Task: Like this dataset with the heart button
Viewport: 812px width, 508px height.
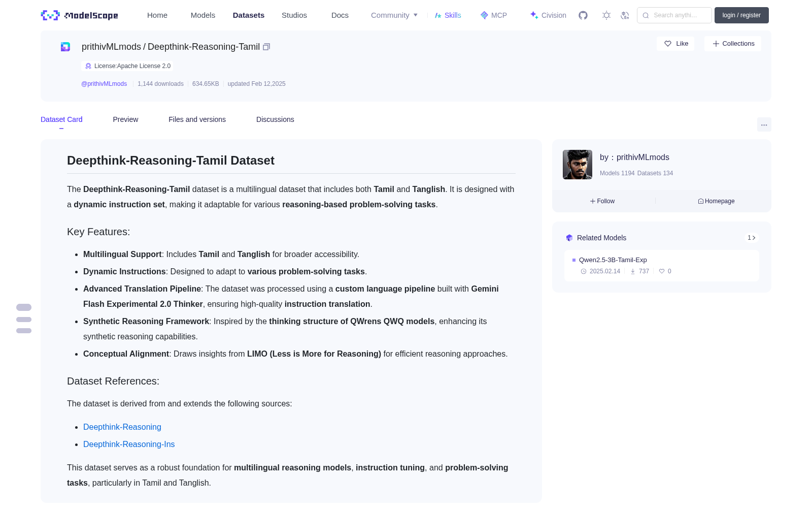Action: [x=675, y=44]
